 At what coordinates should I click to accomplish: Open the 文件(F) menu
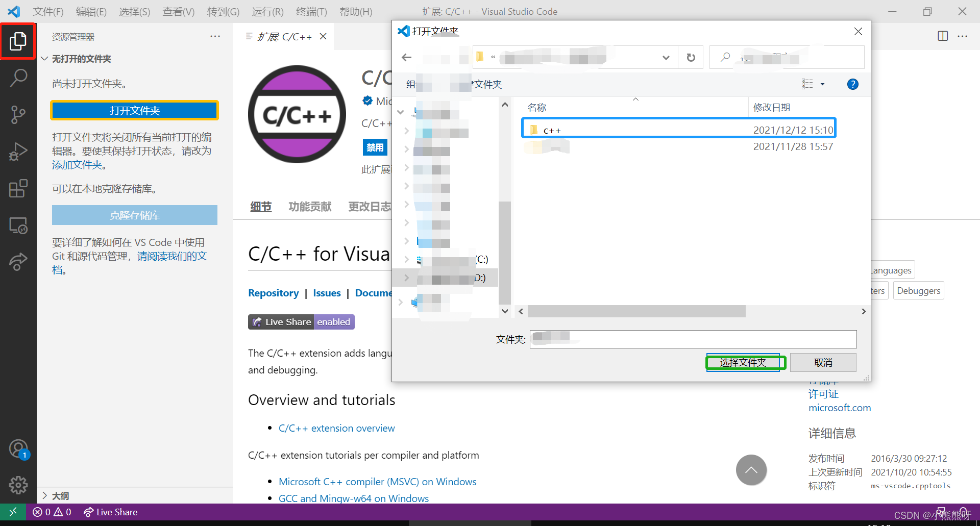click(x=48, y=11)
